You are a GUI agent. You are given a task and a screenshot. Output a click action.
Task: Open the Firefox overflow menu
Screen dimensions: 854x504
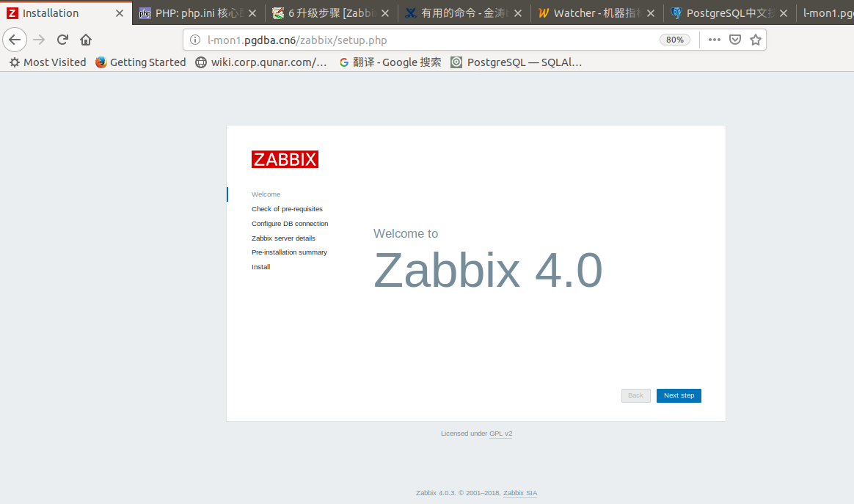click(714, 39)
